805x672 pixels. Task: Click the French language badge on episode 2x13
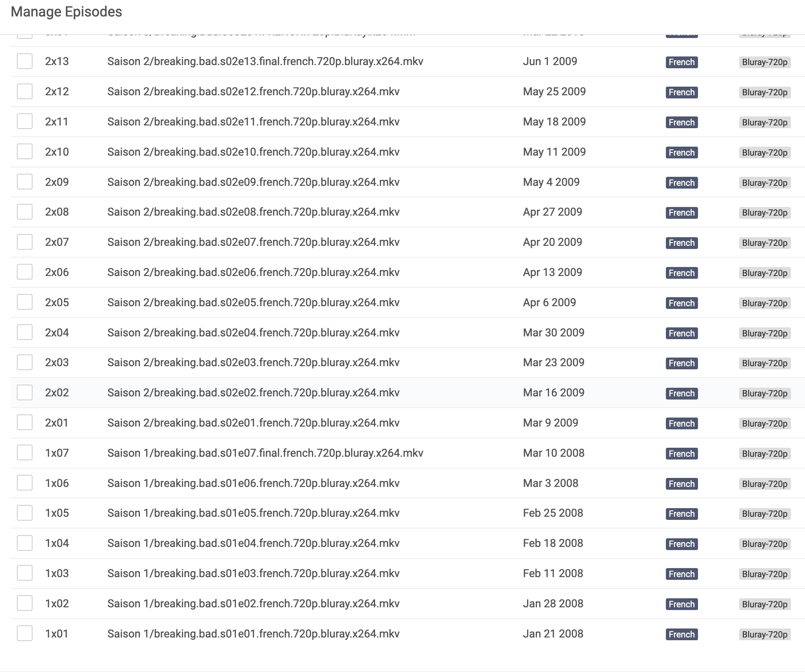click(x=682, y=62)
